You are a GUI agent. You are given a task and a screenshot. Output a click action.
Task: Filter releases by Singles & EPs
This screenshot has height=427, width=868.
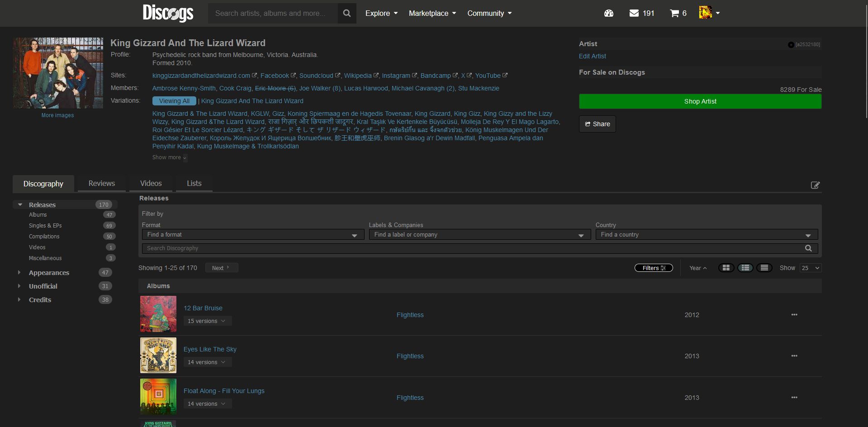45,226
